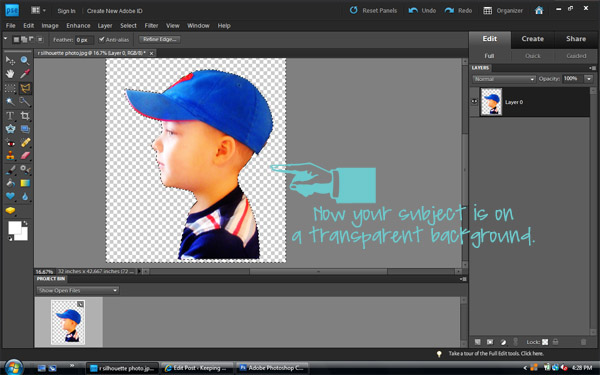Select the Brush tool
Viewport: 600px width, 375px height.
(10, 170)
